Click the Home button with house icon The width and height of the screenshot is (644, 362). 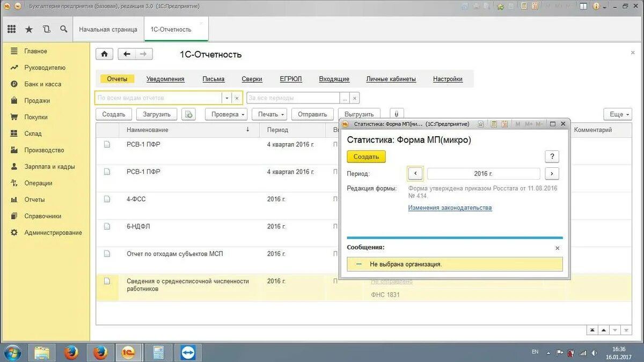(104, 54)
